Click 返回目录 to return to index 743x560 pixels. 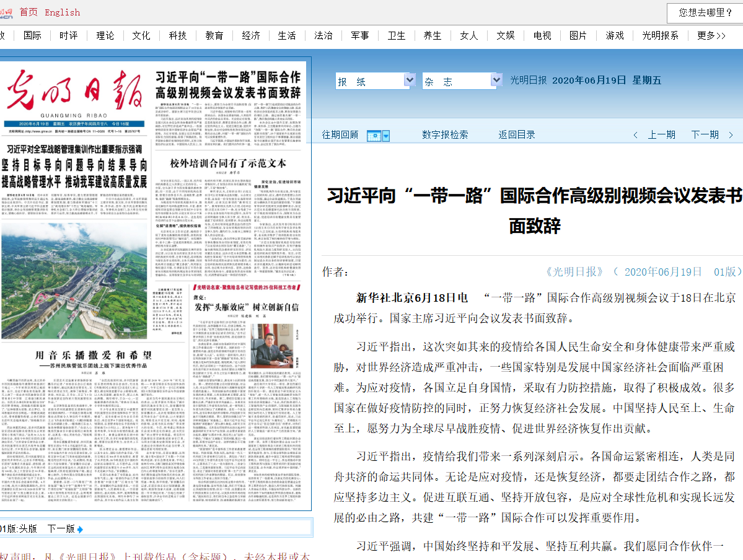click(x=516, y=135)
